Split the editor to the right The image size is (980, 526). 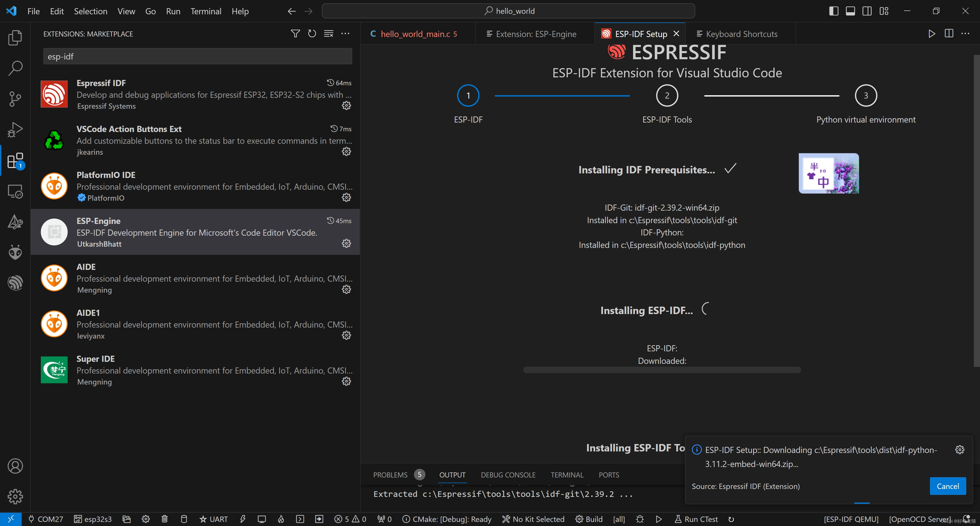coord(949,33)
